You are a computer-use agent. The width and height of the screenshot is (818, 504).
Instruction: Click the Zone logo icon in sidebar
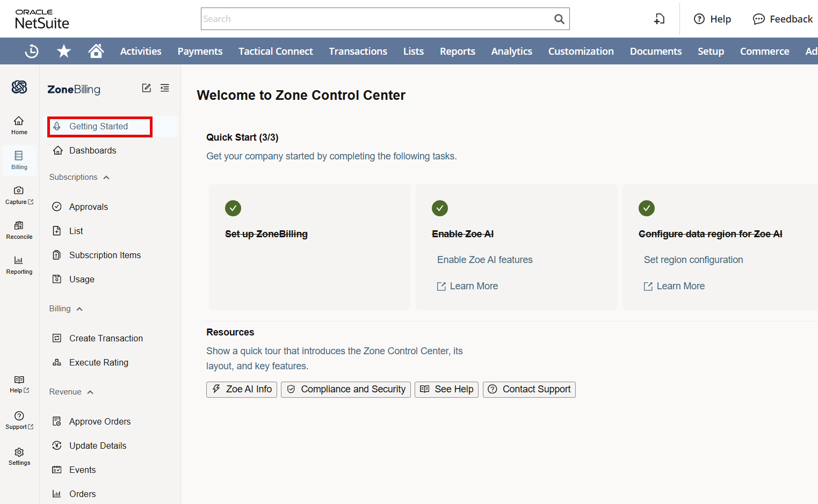19,87
